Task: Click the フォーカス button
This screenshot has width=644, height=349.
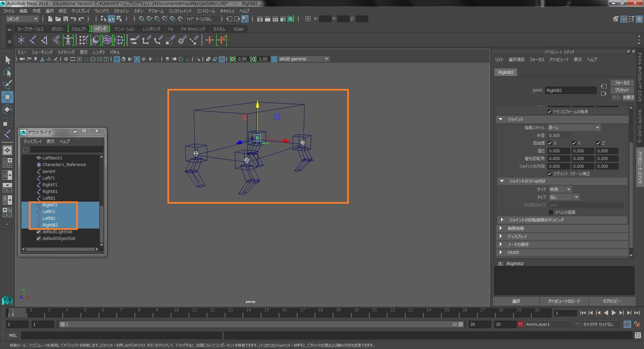Action: coord(622,83)
